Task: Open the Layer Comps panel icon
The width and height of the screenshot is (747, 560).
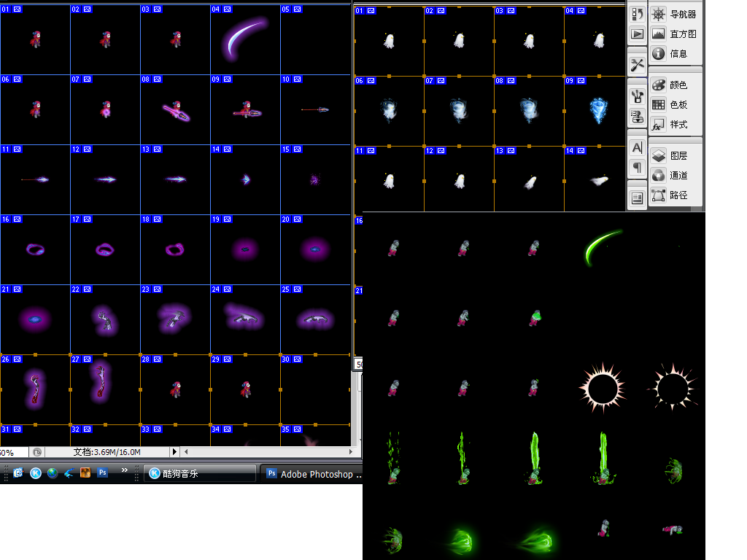Action: click(637, 198)
